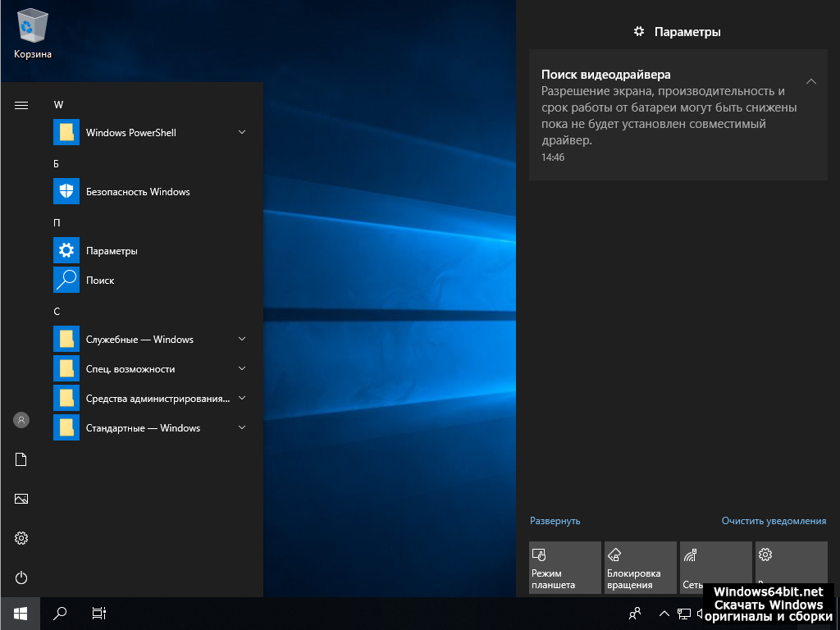Open the user account avatar icon
Viewport: 840px width, 630px height.
pos(21,420)
